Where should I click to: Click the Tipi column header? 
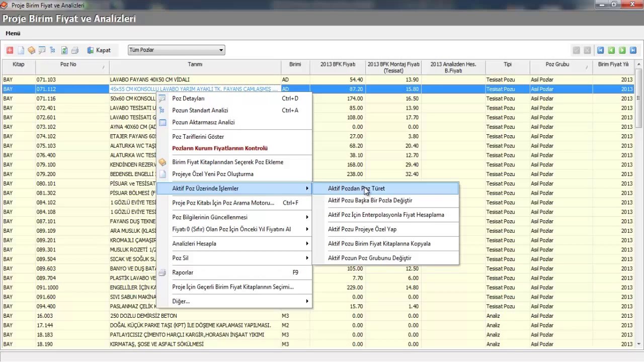pos(508,67)
